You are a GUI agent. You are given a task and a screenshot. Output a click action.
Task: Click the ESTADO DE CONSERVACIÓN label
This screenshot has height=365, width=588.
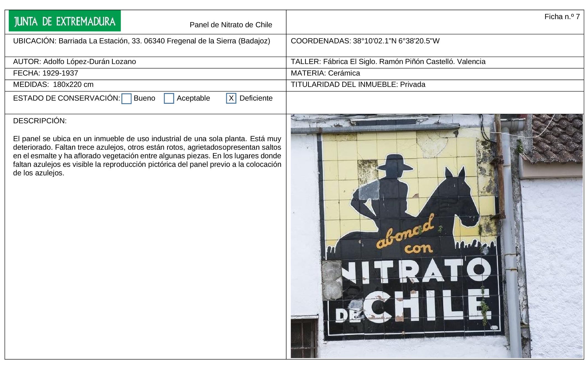67,98
